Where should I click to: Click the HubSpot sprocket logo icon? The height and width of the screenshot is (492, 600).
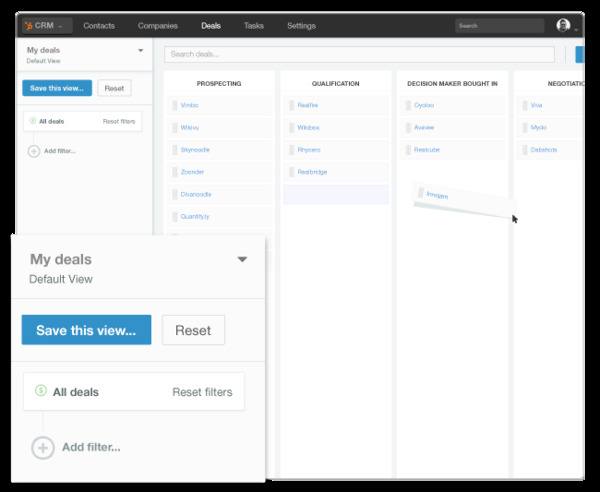[x=28, y=26]
